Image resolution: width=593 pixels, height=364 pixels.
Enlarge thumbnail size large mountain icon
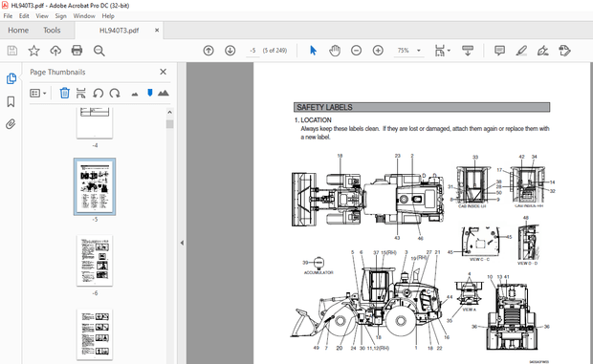(x=164, y=93)
